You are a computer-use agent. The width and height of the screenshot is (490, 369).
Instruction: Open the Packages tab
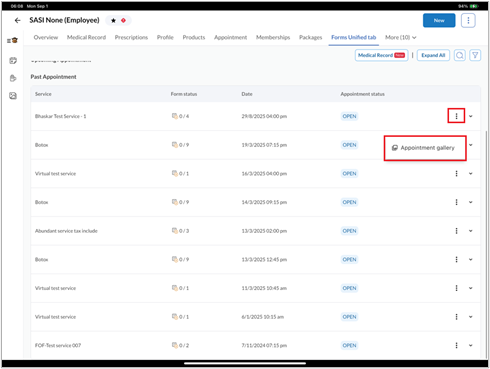311,37
